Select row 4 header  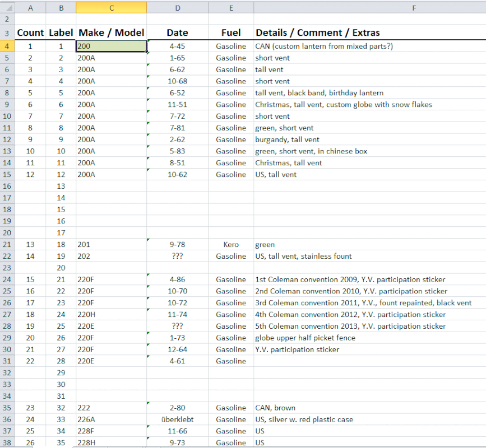pos(7,46)
